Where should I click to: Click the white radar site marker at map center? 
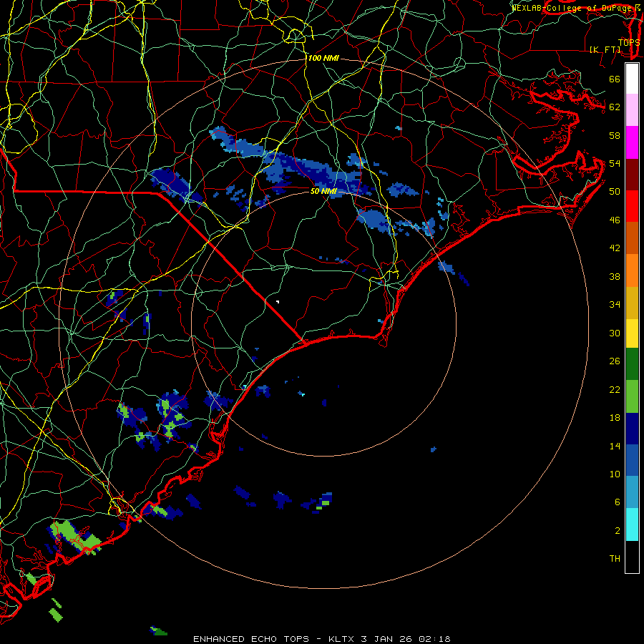[278, 302]
